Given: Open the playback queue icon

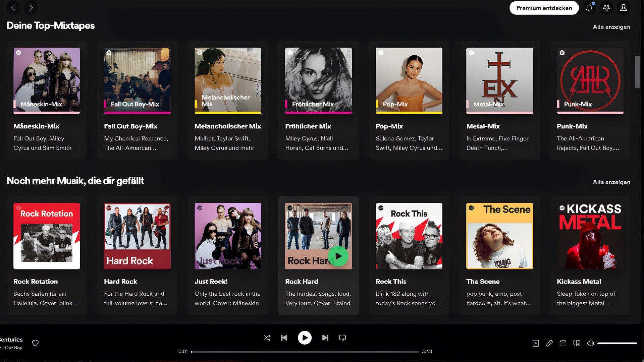Looking at the screenshot, I should click(x=563, y=343).
